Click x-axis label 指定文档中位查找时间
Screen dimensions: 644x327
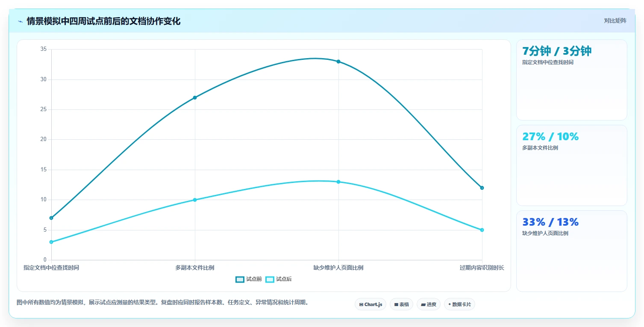click(x=51, y=268)
